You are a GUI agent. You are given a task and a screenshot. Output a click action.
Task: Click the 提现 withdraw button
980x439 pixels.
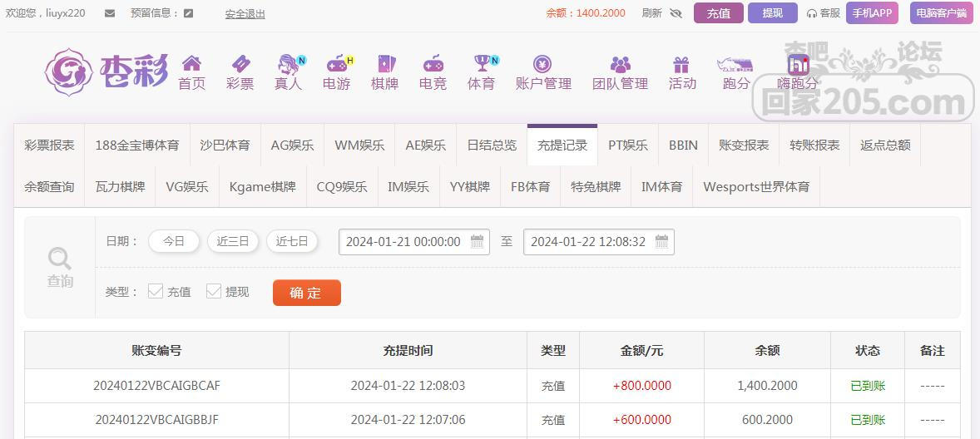click(773, 13)
